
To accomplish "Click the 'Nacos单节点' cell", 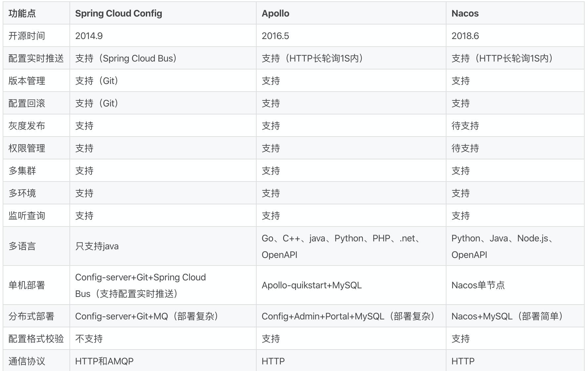I will (515, 285).
